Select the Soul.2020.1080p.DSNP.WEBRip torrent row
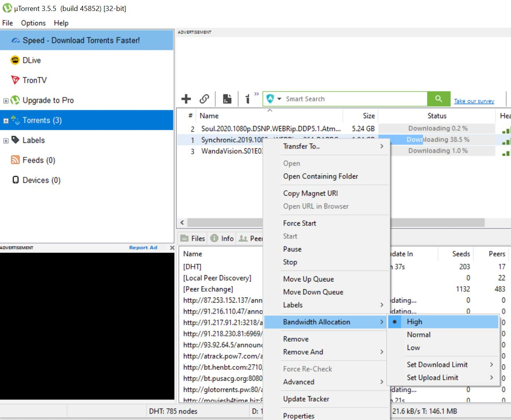Viewport: 511px width, 420px height. click(x=344, y=129)
